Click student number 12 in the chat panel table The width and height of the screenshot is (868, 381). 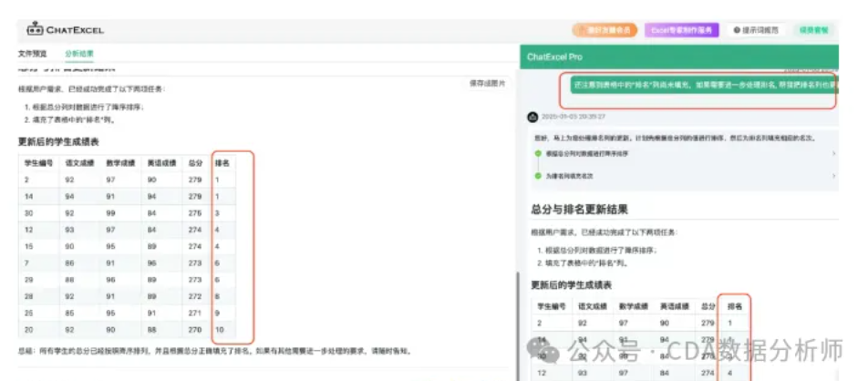(542, 373)
